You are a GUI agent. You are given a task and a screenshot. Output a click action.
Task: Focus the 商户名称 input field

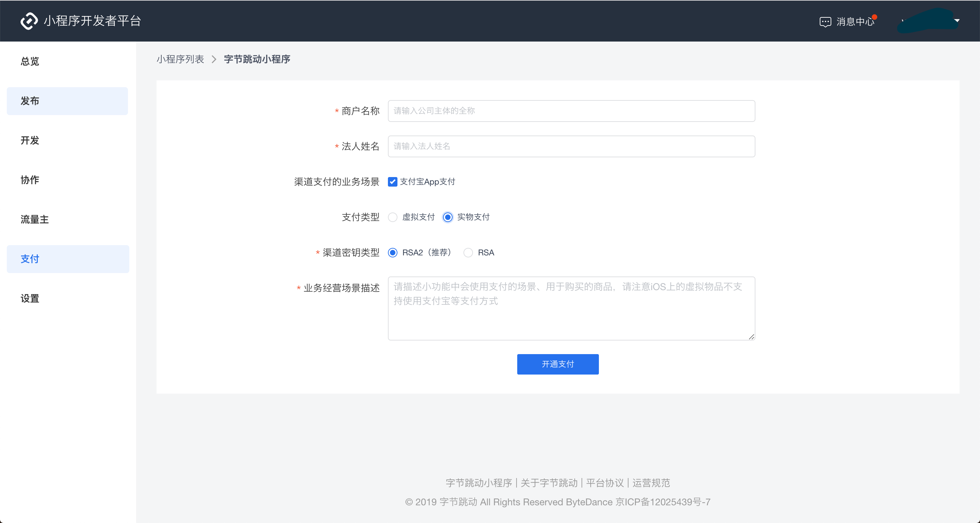tap(571, 111)
